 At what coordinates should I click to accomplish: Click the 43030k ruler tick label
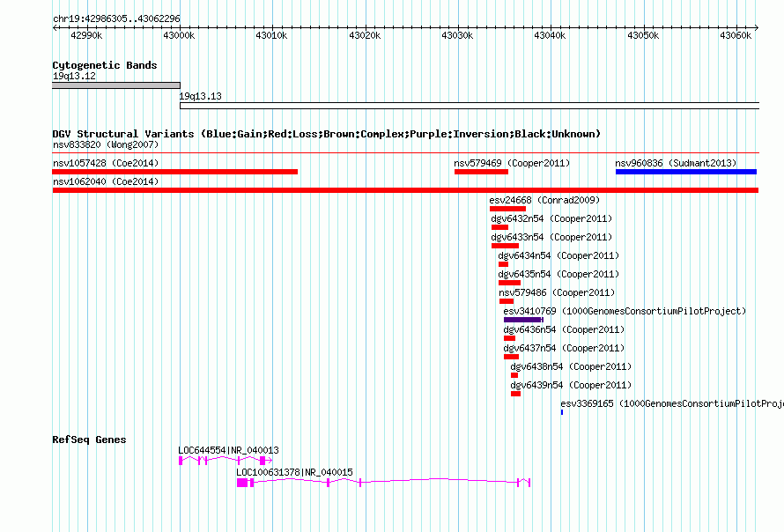[457, 35]
